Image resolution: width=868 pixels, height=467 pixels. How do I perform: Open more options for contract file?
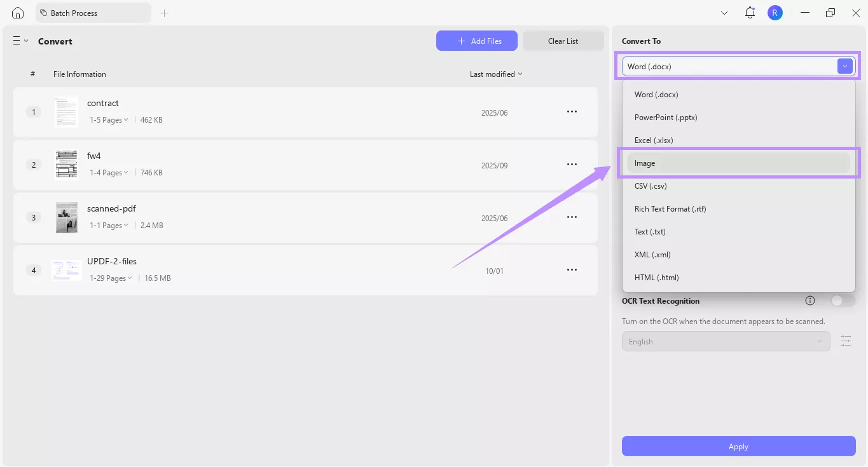(x=572, y=112)
